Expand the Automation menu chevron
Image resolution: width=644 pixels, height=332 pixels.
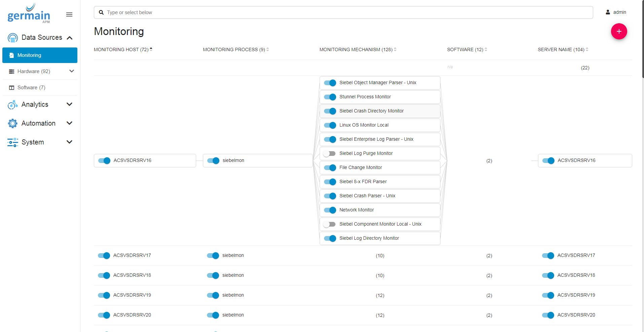pyautogui.click(x=70, y=123)
